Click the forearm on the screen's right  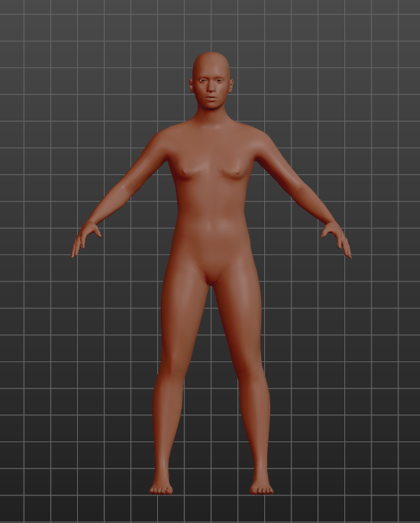point(314,204)
